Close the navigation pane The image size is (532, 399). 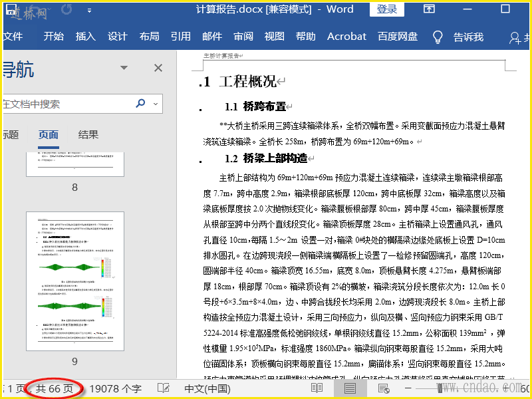(158, 68)
